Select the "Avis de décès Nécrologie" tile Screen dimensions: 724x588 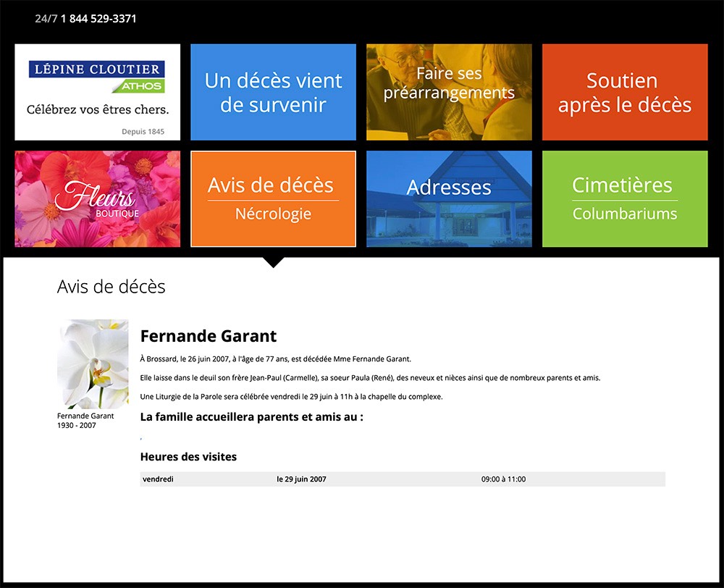pos(274,198)
